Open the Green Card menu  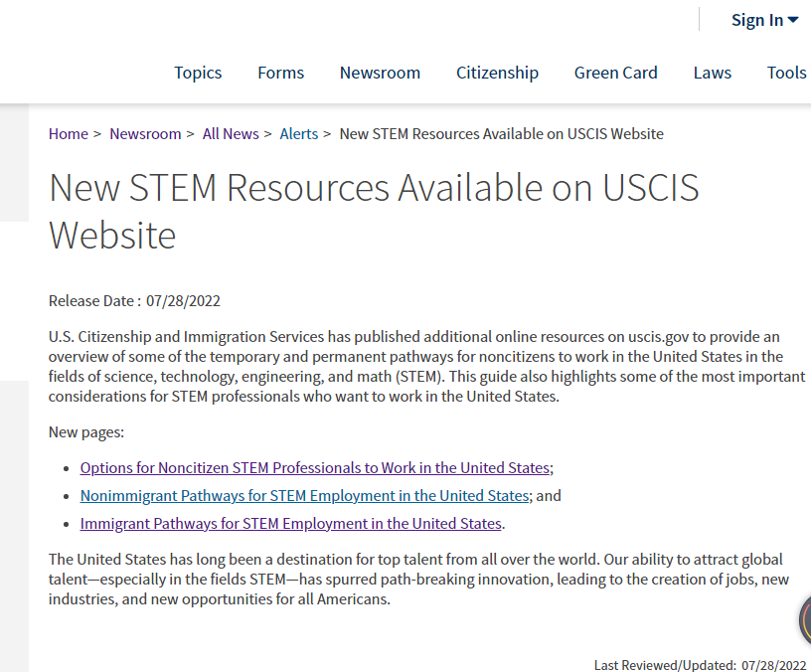[x=615, y=73]
